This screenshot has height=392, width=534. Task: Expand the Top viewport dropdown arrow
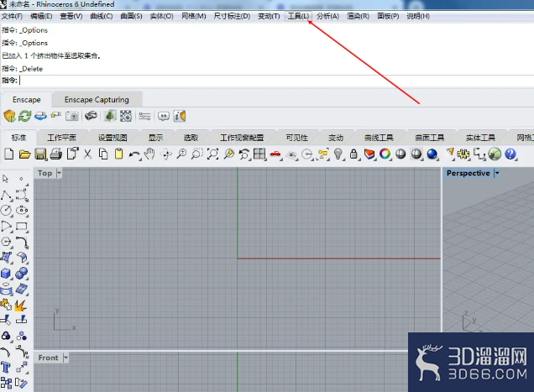point(59,173)
